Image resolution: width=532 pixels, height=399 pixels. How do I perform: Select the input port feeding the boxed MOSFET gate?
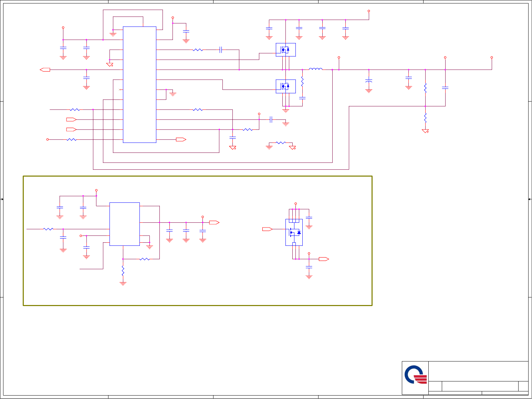point(267,229)
